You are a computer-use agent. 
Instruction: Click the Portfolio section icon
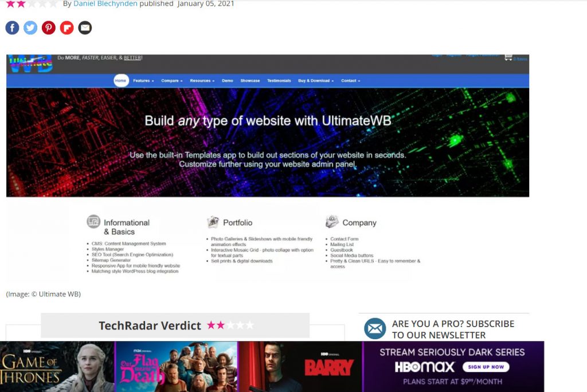click(x=213, y=222)
